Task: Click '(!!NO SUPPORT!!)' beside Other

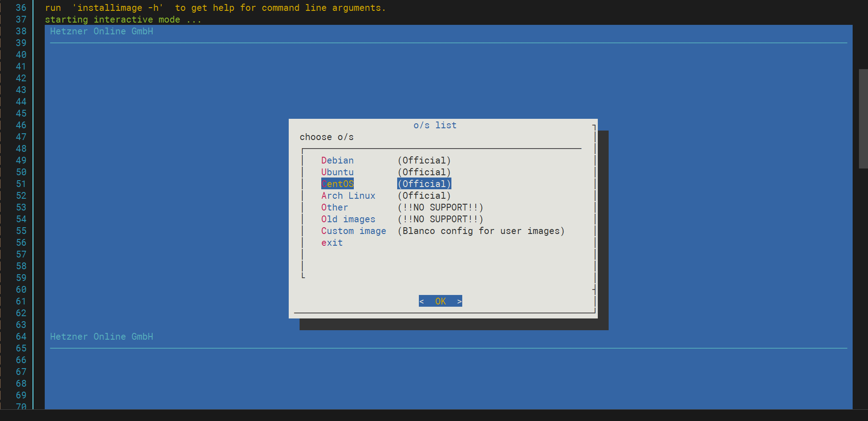Action: [441, 207]
